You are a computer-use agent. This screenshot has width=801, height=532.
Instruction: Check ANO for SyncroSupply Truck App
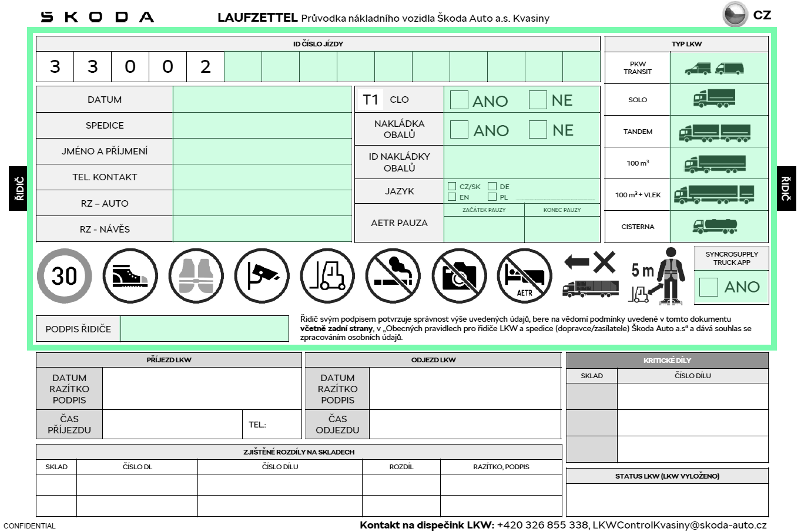point(709,287)
